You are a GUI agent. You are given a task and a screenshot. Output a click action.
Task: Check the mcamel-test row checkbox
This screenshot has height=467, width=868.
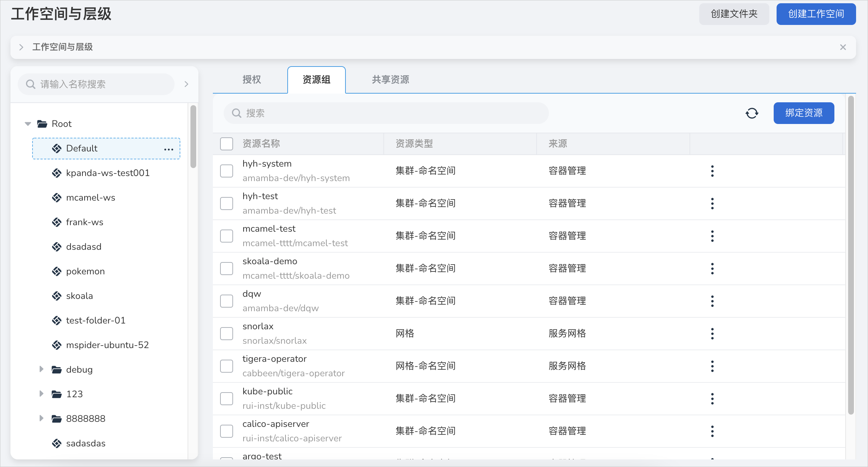tap(227, 236)
